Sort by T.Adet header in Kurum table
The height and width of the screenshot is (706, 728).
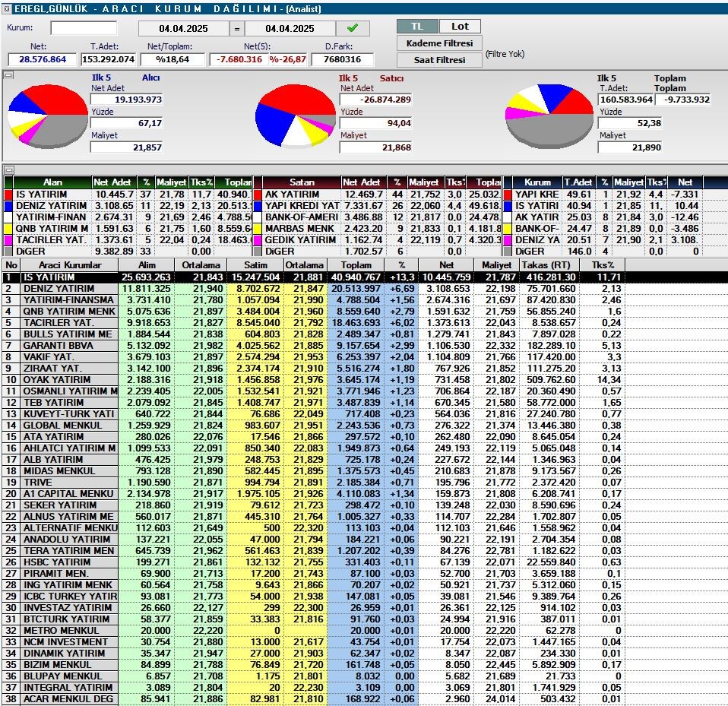click(x=578, y=182)
